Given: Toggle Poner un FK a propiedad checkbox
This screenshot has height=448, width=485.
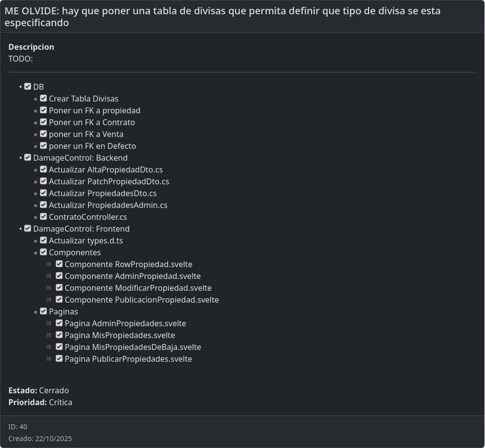Looking at the screenshot, I should (43, 110).
